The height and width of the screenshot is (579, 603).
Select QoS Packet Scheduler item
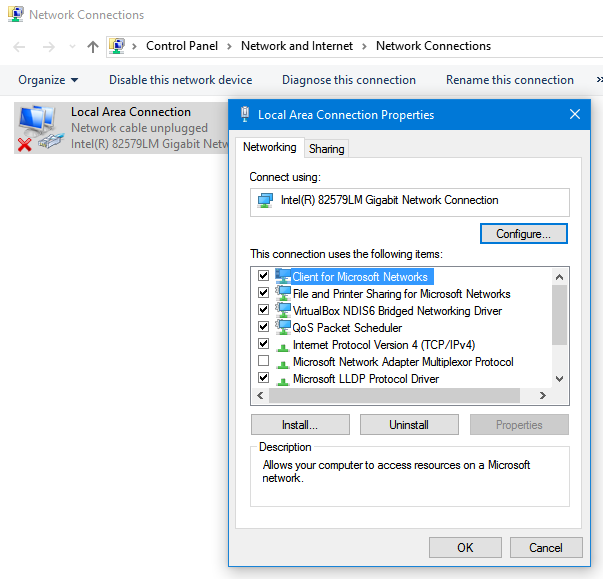tap(347, 328)
